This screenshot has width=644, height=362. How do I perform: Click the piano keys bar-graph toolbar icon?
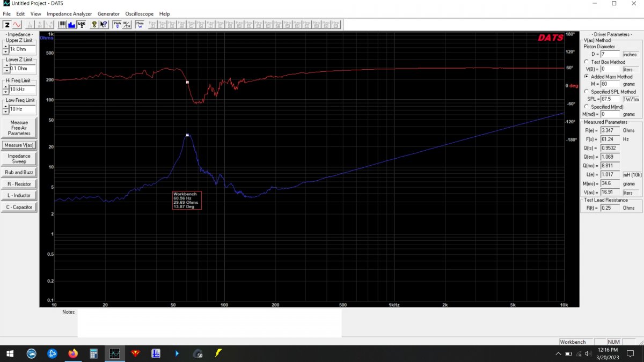point(62,24)
